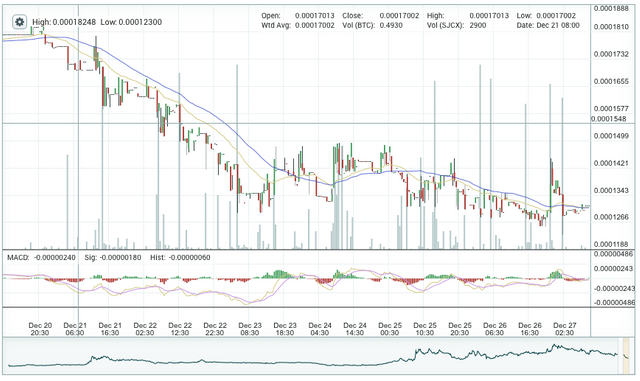
Task: Click the Dec 20 20:30 time label
Action: point(40,329)
